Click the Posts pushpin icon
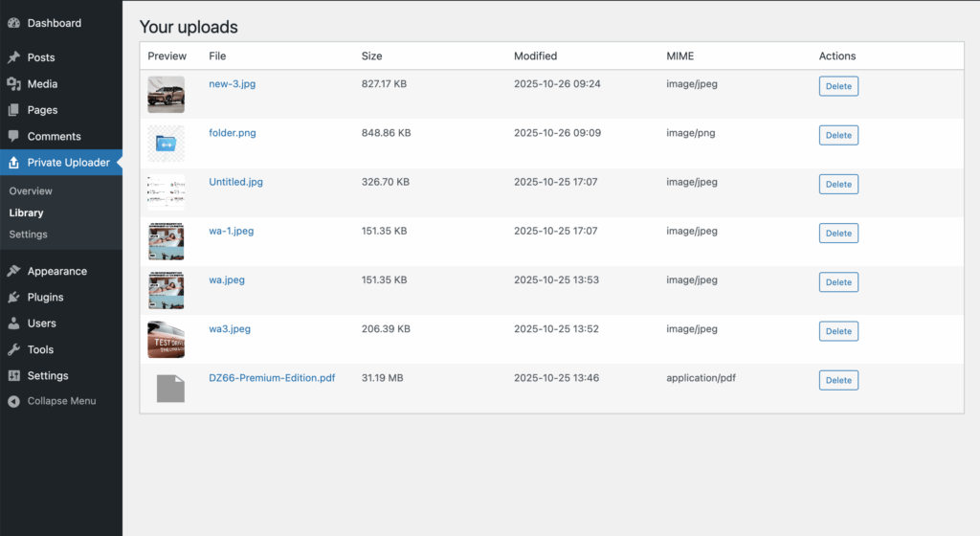Screen dimensions: 980x536 tap(13, 57)
